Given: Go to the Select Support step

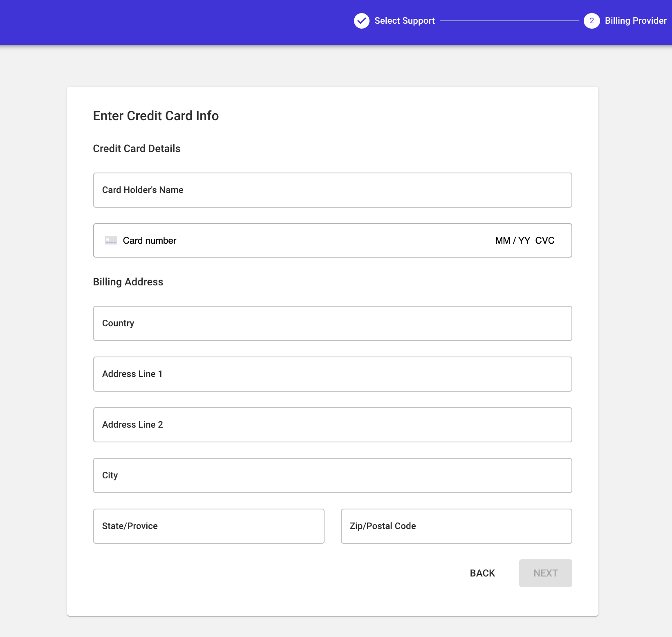Looking at the screenshot, I should tap(405, 21).
